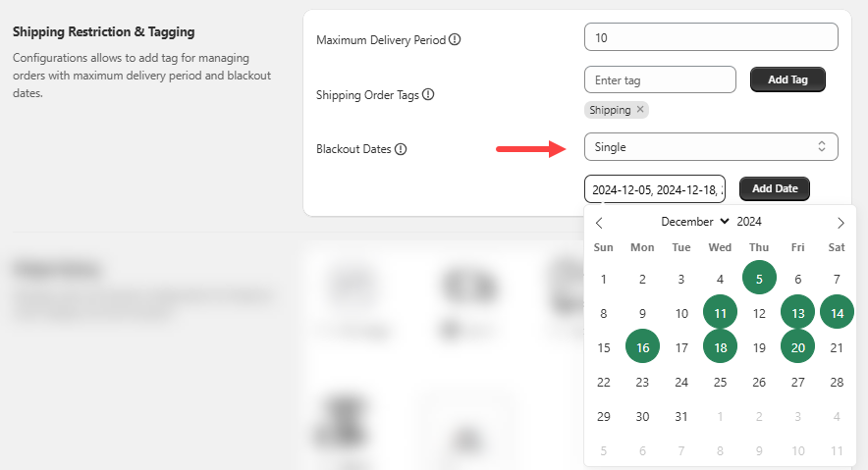Screen dimensions: 868x470
Task: Go to previous month in calendar
Action: click(600, 223)
